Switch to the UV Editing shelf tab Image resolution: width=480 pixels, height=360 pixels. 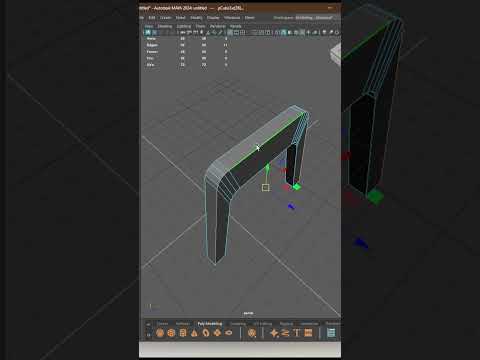263,324
